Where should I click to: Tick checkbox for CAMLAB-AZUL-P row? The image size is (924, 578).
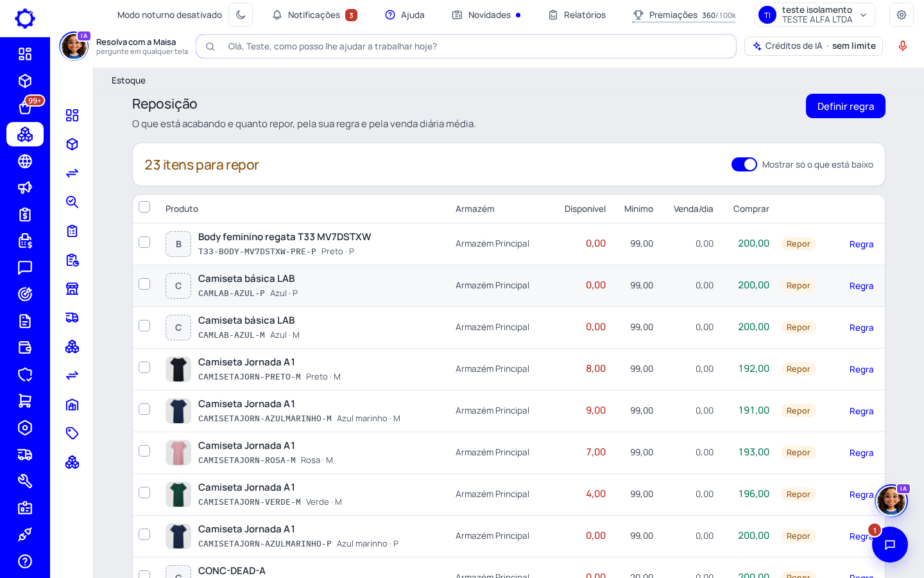(144, 284)
